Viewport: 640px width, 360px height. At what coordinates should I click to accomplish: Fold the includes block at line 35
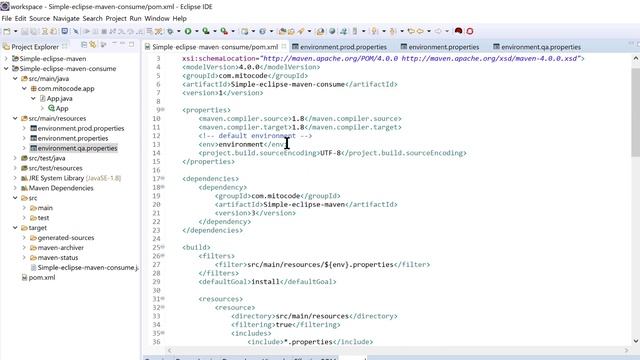pos(163,333)
